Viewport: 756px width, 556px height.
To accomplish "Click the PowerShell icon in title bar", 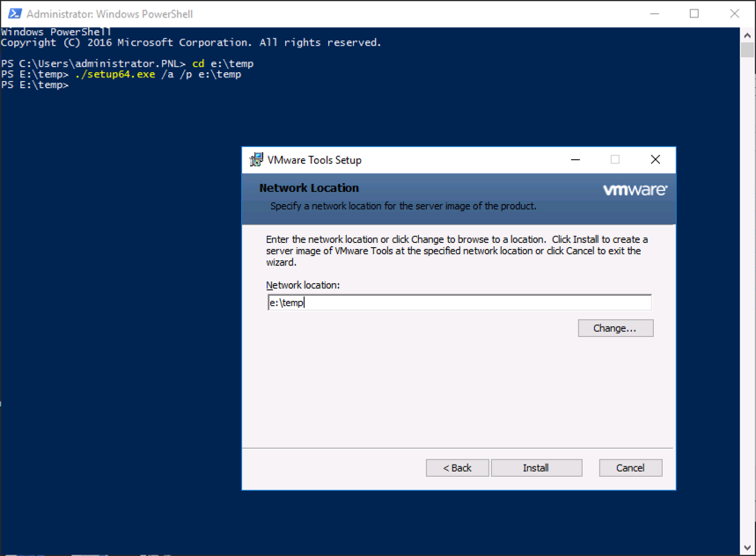I will 14,13.
